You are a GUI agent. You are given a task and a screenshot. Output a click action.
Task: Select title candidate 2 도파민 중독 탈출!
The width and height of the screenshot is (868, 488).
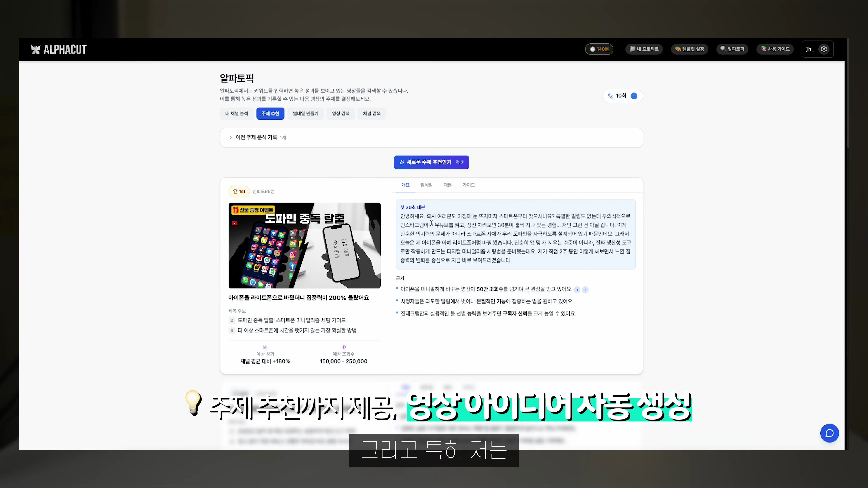point(292,320)
